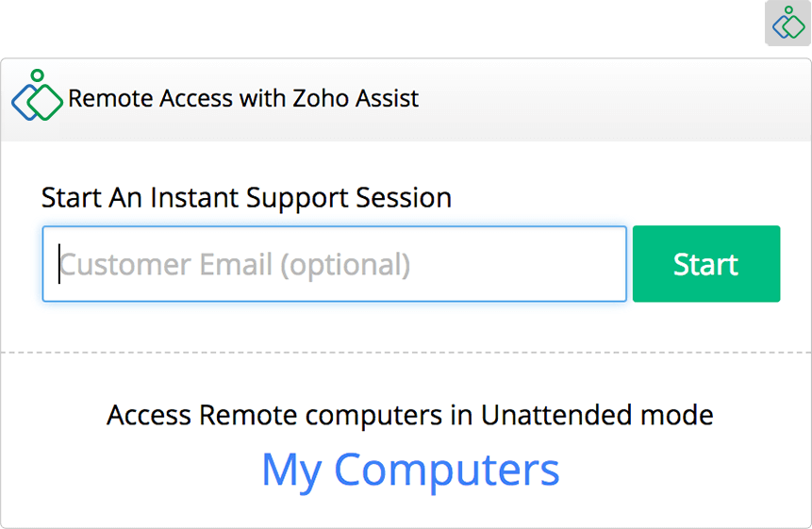Viewport: 812px width, 529px height.
Task: Focus the Customer Email input field
Action: pos(334,264)
